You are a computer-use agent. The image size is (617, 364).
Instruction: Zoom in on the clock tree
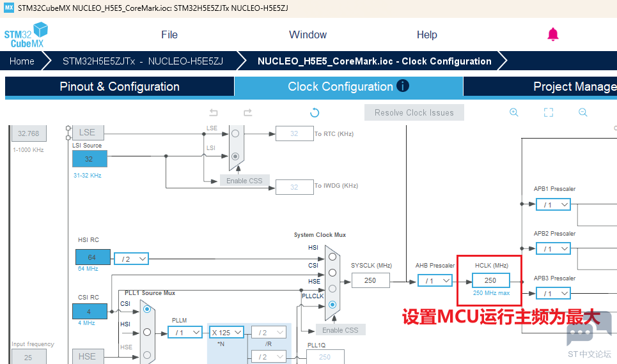click(x=514, y=112)
